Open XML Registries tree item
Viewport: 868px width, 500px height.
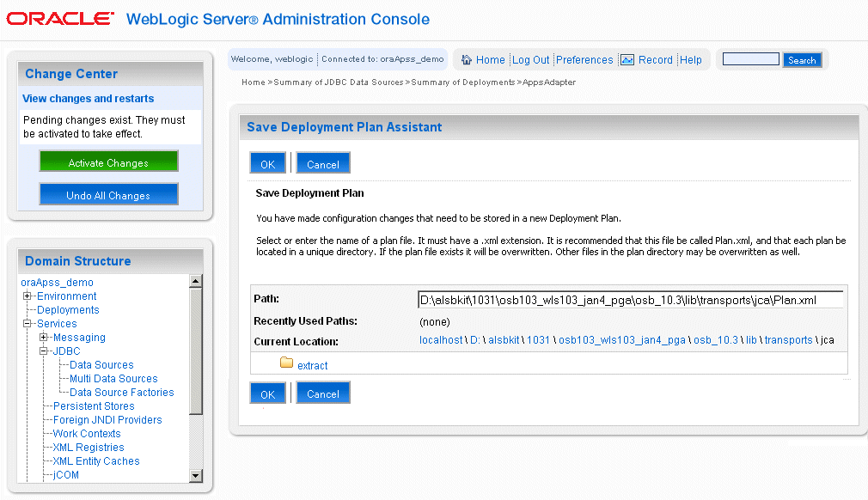(88, 448)
